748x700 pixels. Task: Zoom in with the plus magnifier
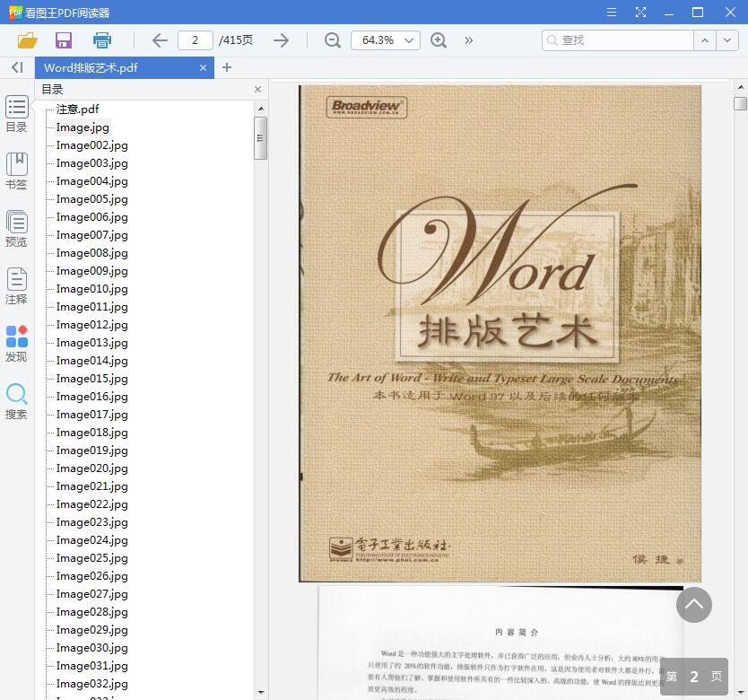439,40
